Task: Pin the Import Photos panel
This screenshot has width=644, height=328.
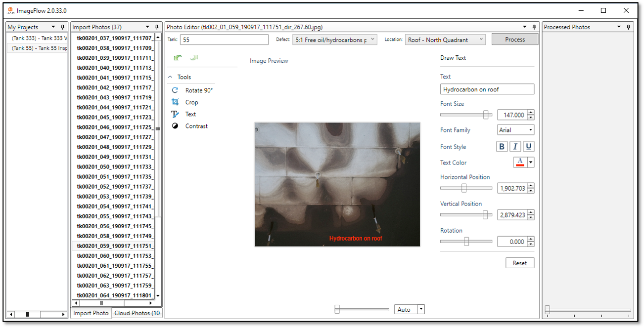Action: [x=157, y=27]
